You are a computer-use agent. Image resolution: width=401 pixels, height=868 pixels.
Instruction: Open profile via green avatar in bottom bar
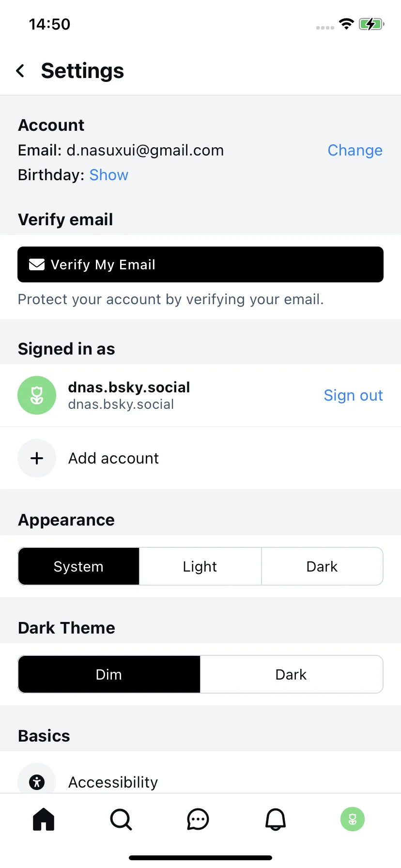pos(353,819)
